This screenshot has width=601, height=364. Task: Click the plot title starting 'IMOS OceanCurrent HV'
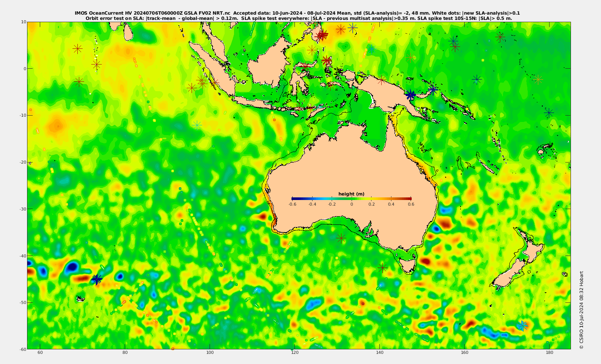(x=297, y=13)
